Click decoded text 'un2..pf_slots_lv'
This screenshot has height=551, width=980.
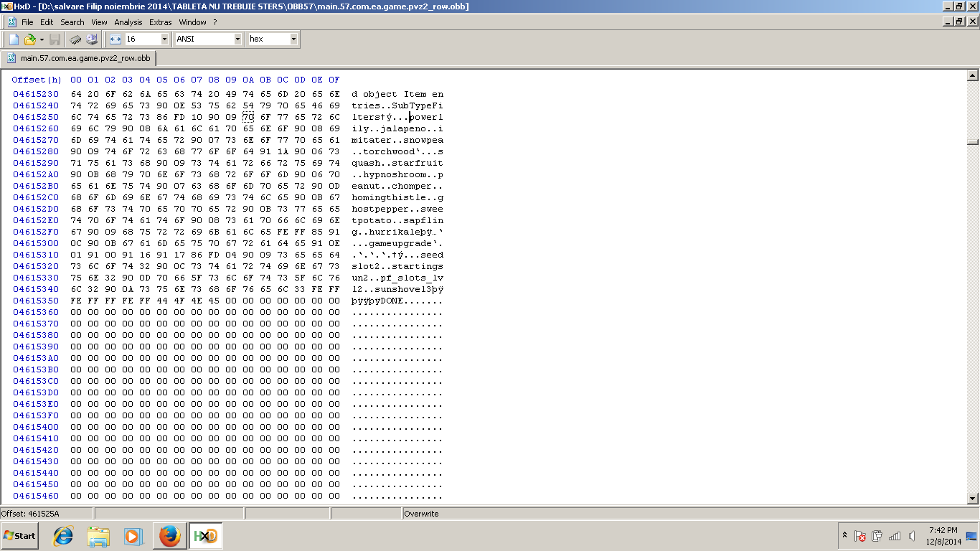click(397, 278)
